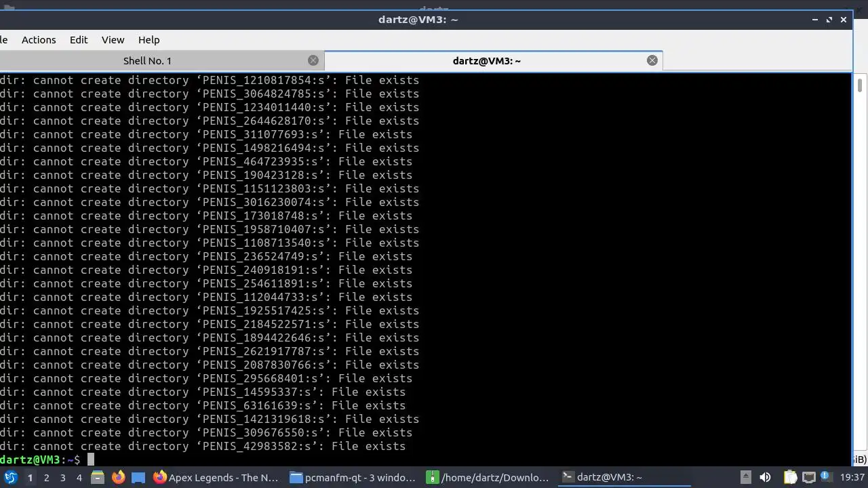
Task: Close the dartz@VM3: ~ tab
Action: (x=652, y=60)
